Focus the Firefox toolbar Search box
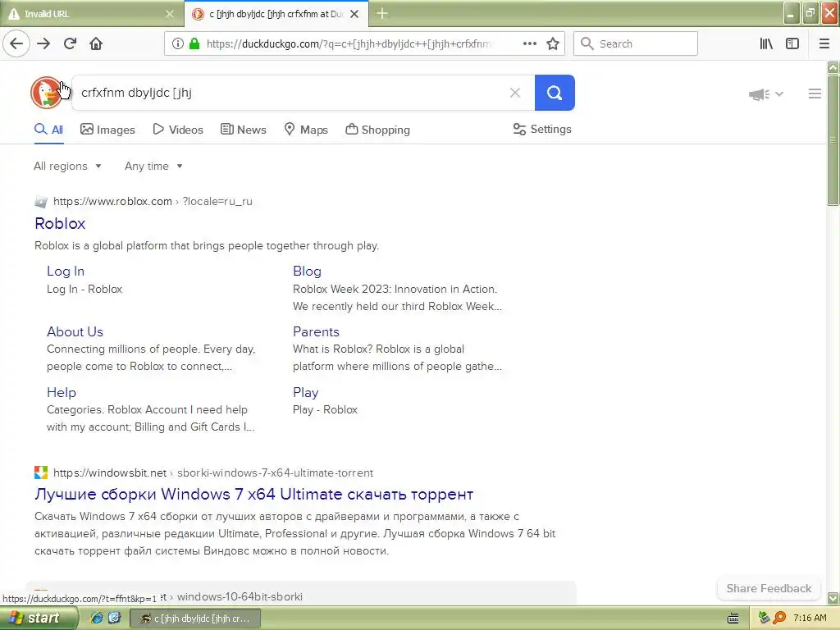The image size is (840, 630). tap(636, 43)
